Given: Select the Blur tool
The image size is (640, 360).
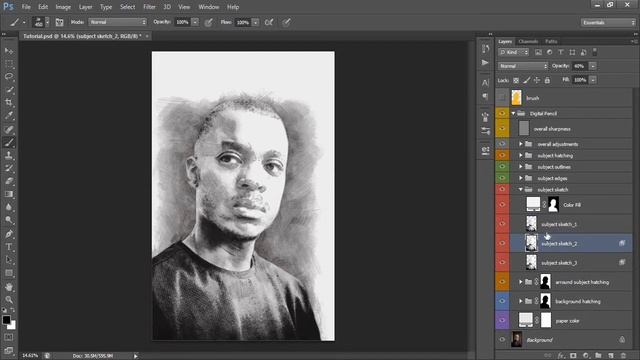Looking at the screenshot, I should [9, 207].
